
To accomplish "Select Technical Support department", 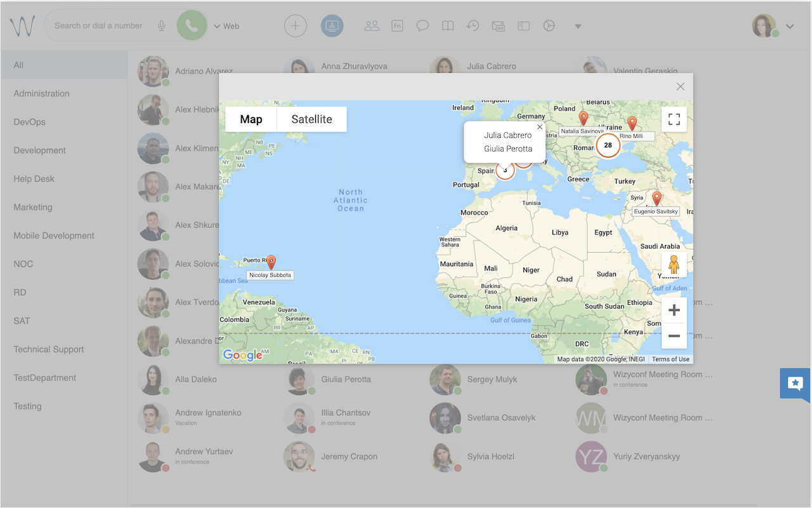I will 49,349.
